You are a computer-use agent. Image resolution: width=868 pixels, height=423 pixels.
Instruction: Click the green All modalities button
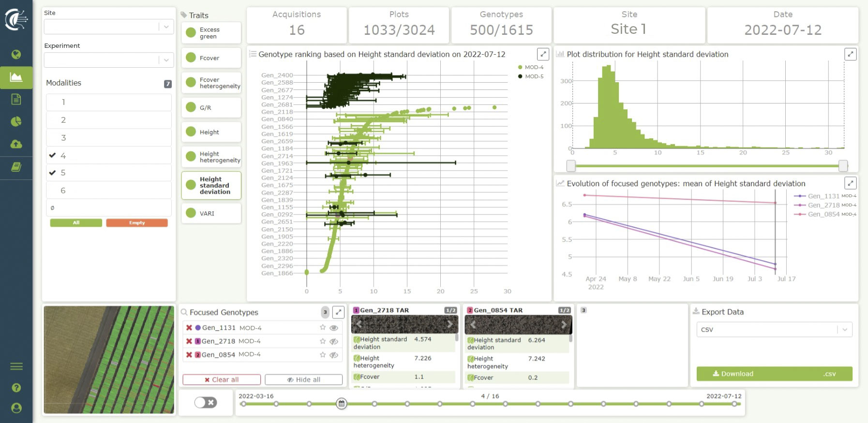(76, 223)
